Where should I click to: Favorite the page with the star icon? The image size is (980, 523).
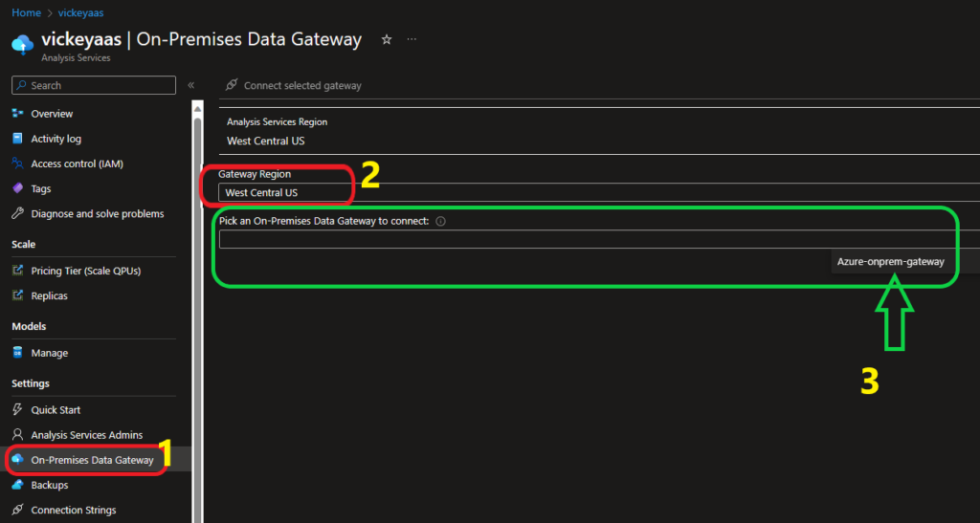(x=387, y=39)
